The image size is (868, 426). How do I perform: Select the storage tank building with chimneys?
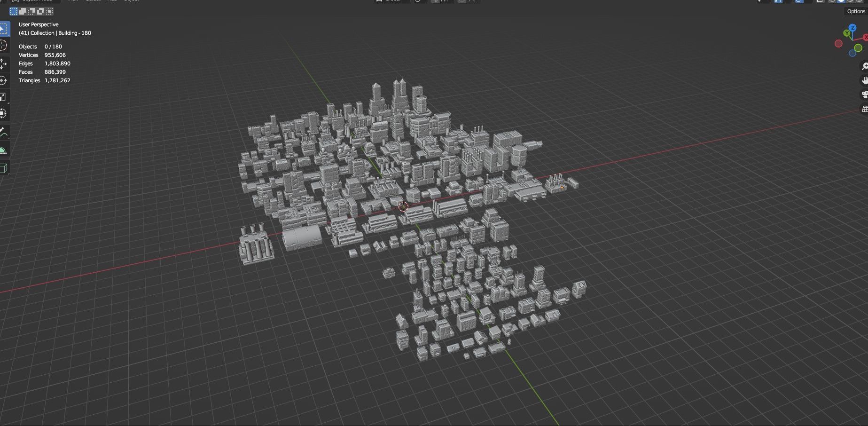point(256,245)
